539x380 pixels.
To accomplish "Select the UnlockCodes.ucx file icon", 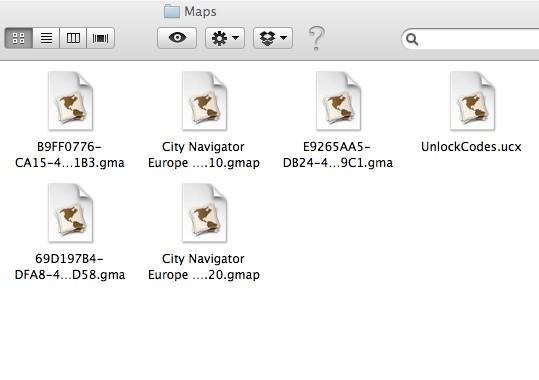I will pyautogui.click(x=472, y=101).
